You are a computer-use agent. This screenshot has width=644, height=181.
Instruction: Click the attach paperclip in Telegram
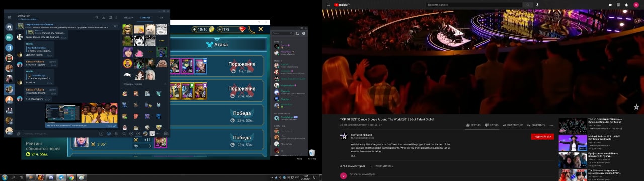19,133
